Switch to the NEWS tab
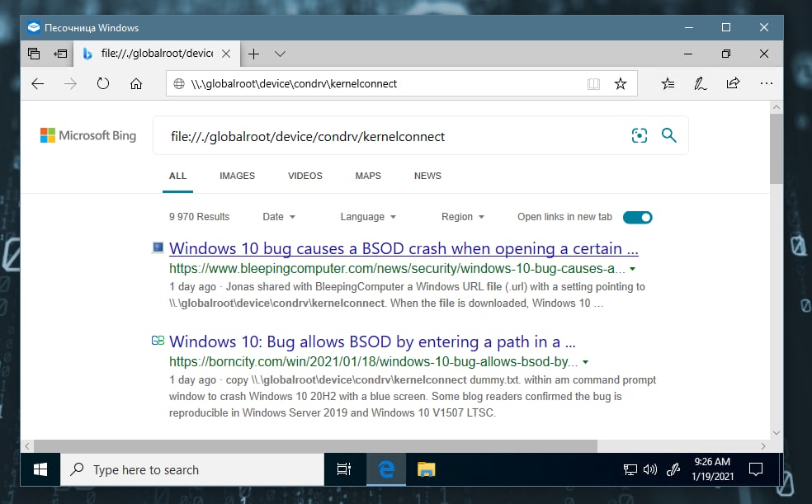 click(x=427, y=176)
